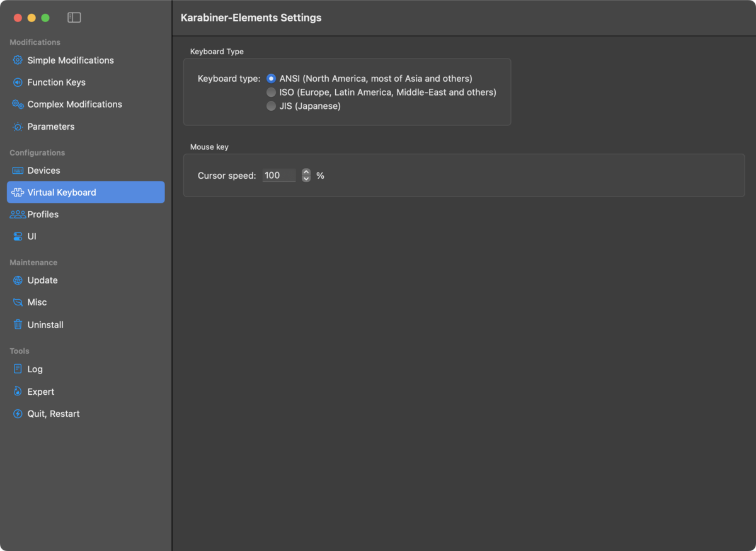Open the Uninstall section label

pyautogui.click(x=45, y=325)
